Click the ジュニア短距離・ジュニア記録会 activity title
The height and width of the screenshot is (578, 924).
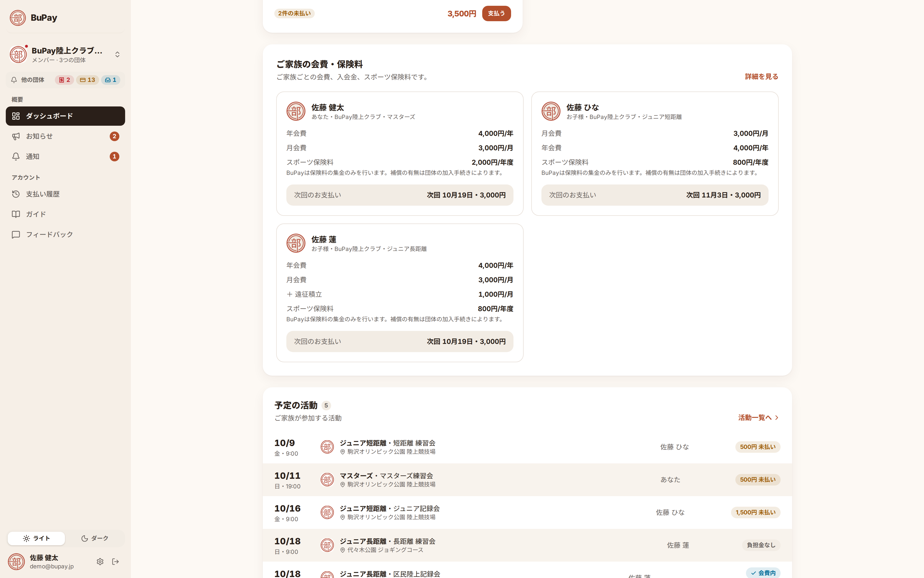tap(390, 508)
